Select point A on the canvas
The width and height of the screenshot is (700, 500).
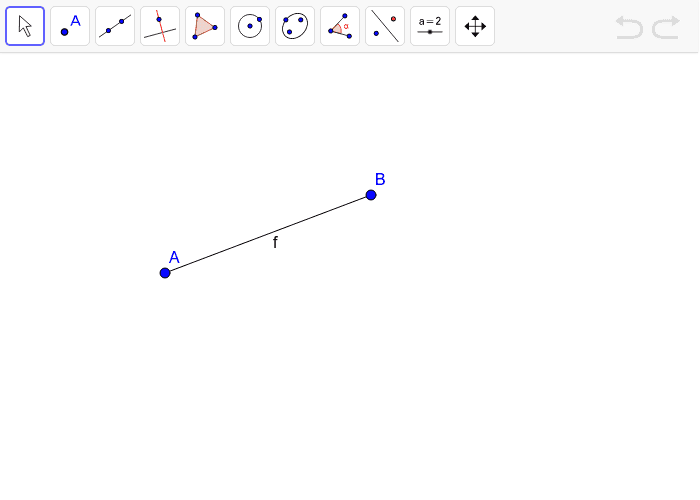[165, 273]
